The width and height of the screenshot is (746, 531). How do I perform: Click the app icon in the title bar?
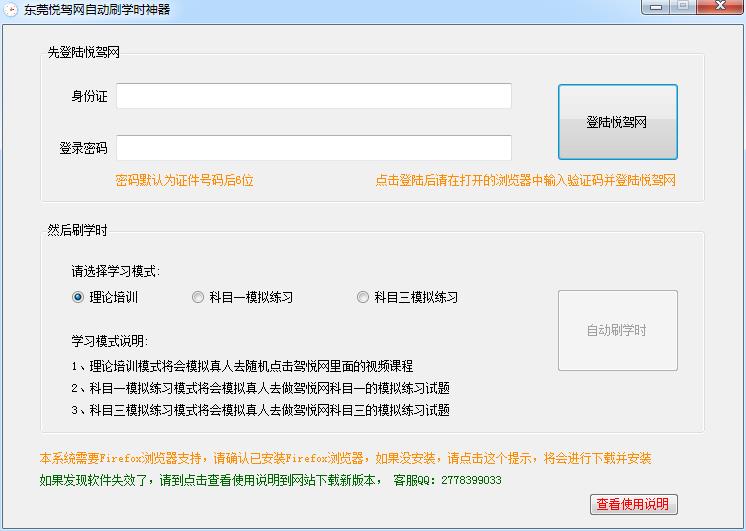point(10,9)
